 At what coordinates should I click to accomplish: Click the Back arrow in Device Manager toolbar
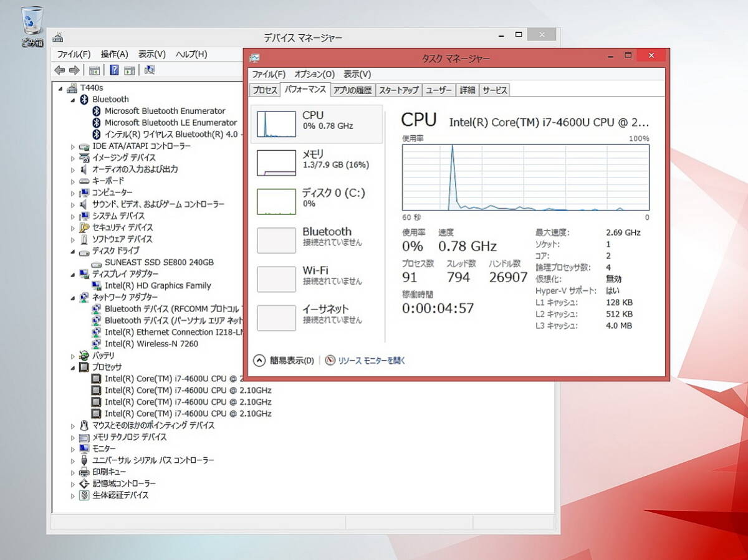click(60, 70)
